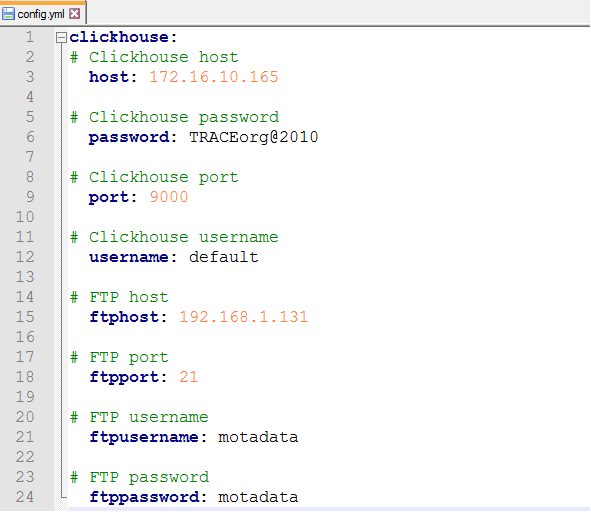591x512 pixels.
Task: Click the value TRACEorg@2010
Action: [254, 137]
